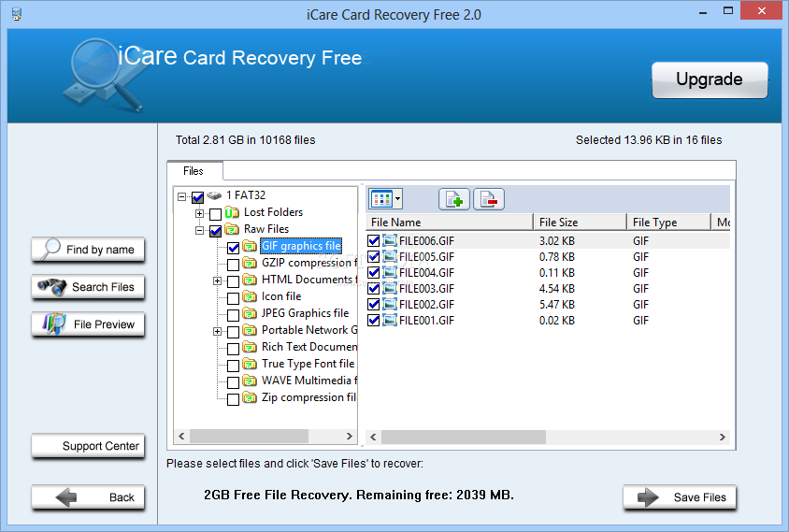Click the FILE006.GIF image icon
The height and width of the screenshot is (532, 789).
[x=390, y=240]
